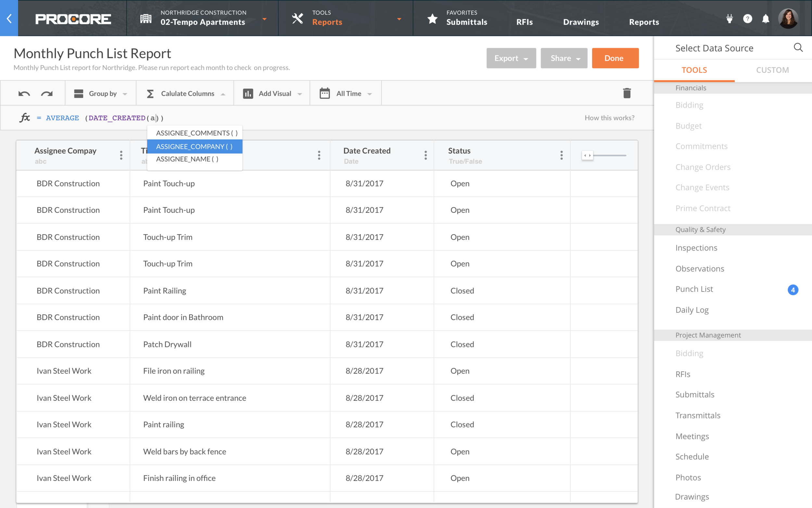Switch to the CUSTOM tab

coord(772,70)
